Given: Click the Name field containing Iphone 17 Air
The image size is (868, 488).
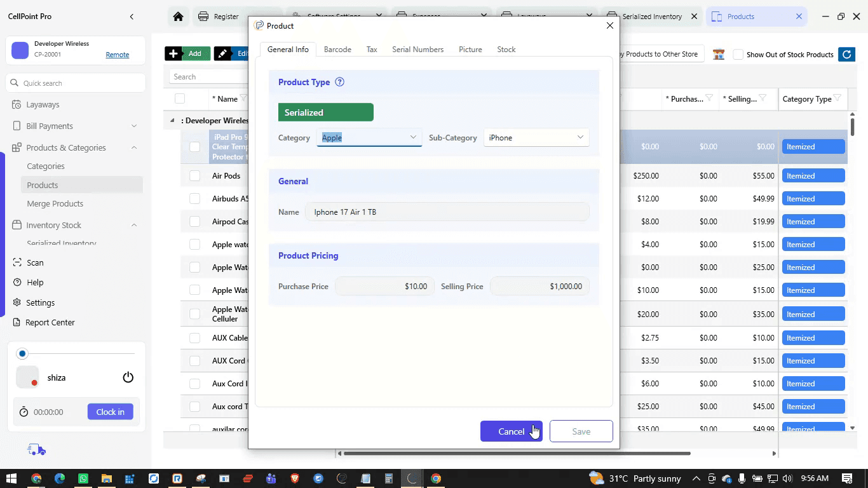Looking at the screenshot, I should click(447, 212).
